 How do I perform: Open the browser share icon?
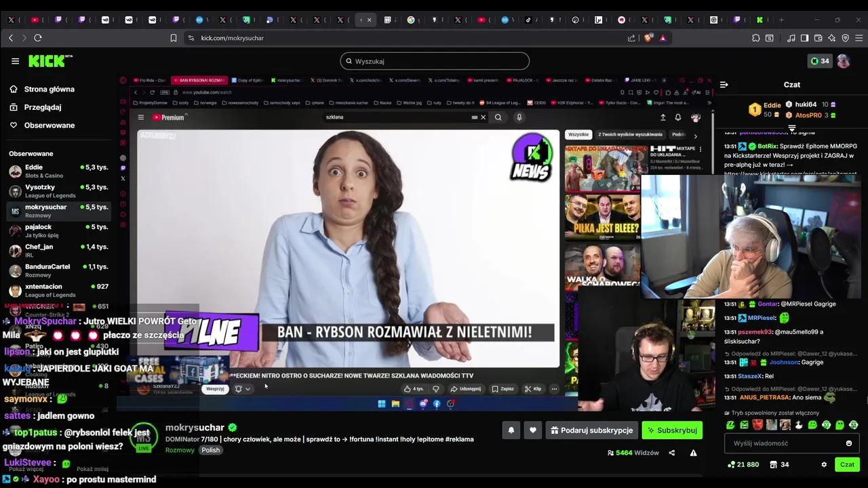632,38
